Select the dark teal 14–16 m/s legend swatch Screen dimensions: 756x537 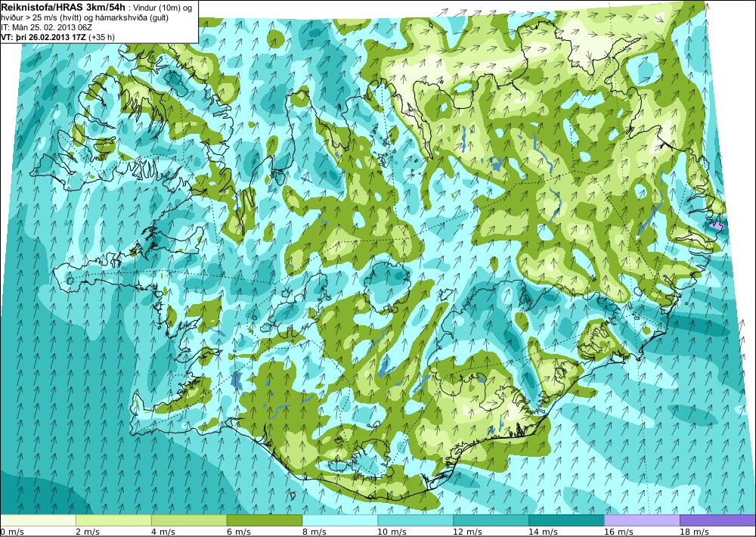click(x=566, y=520)
